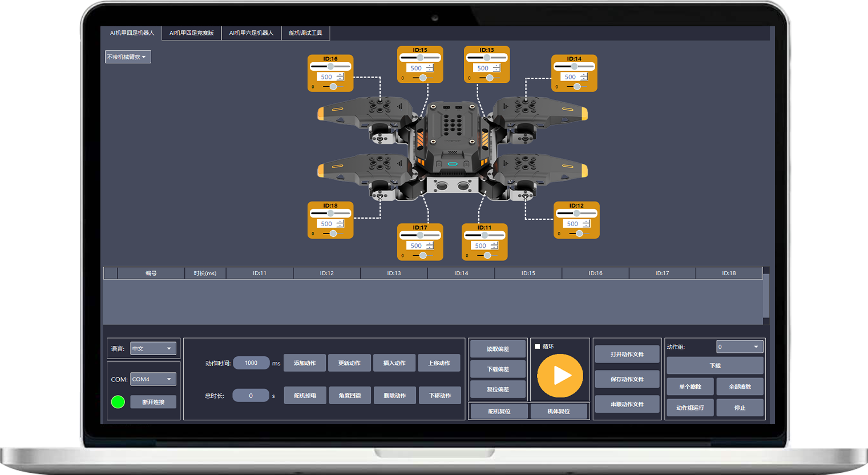Increase the ID:15 servo value with up arrow
Viewport: 868px width, 475px height.
click(x=430, y=66)
